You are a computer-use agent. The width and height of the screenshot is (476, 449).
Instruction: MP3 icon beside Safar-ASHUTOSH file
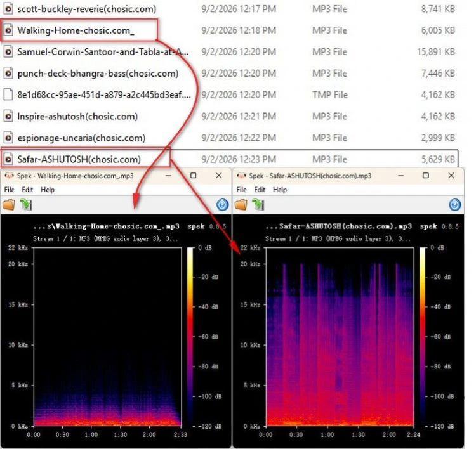(x=8, y=159)
